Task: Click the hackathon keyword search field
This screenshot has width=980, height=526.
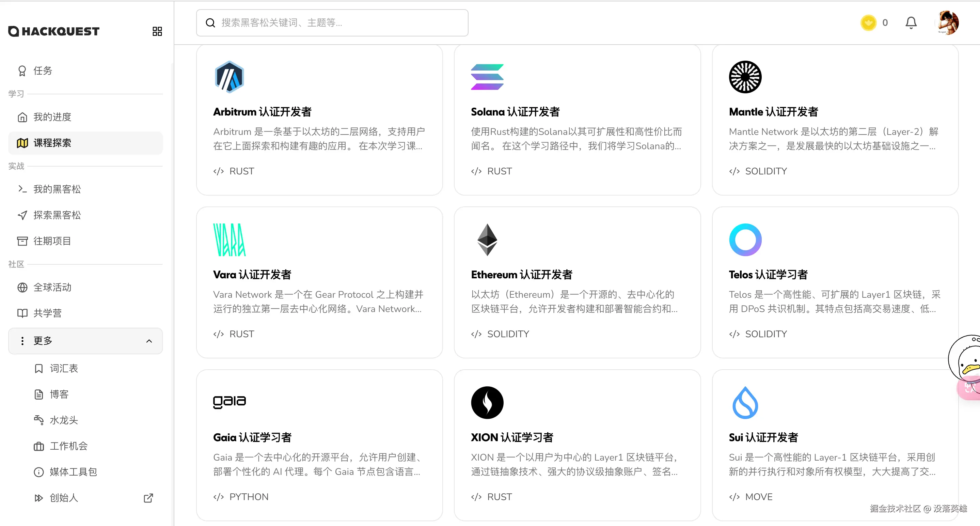Action: point(332,23)
